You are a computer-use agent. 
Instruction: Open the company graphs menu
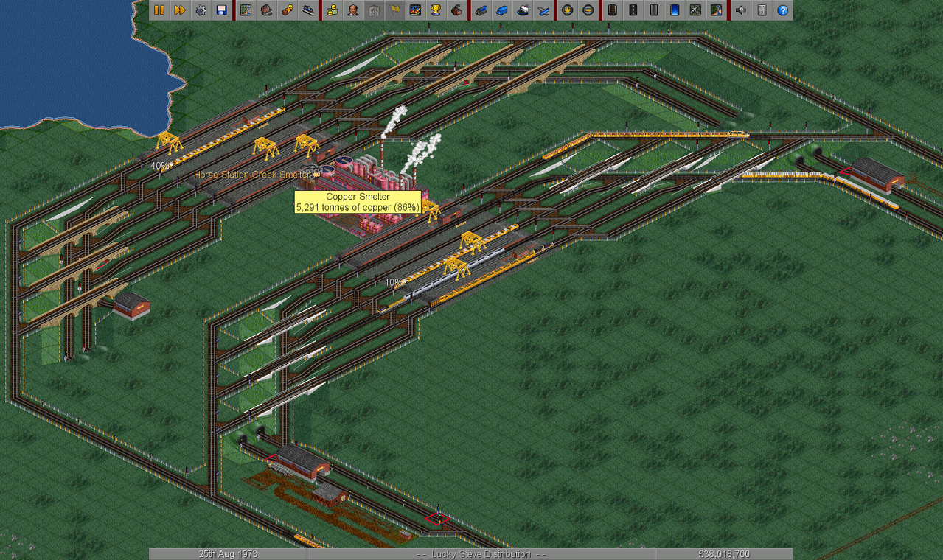click(415, 10)
